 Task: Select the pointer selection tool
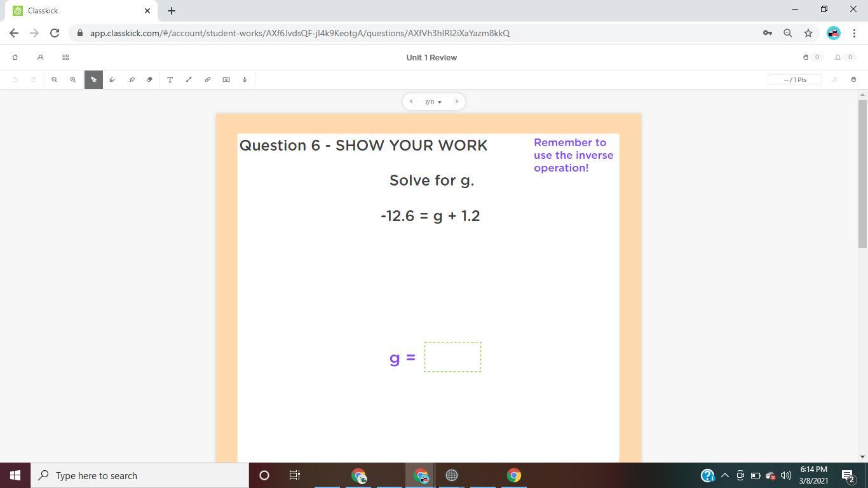coord(93,79)
